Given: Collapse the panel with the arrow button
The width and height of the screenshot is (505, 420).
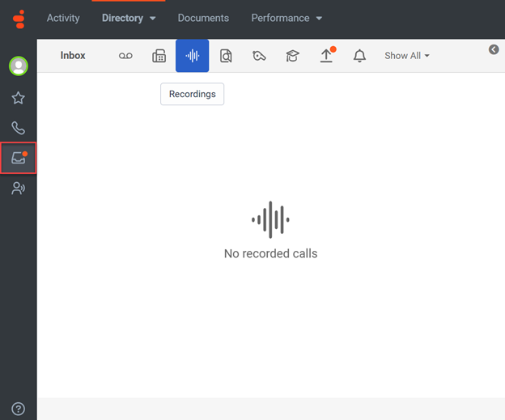Looking at the screenshot, I should (494, 50).
